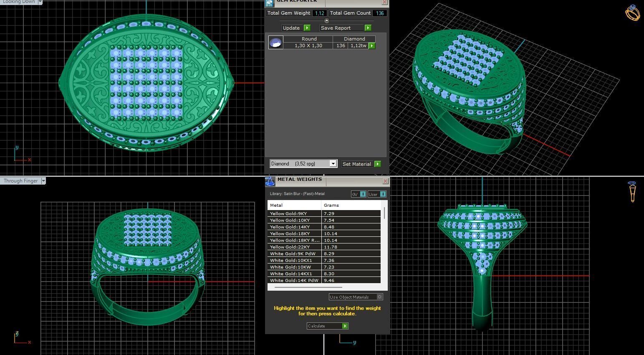Select the Yellow Gold:18KY row
Image resolution: width=644 pixels, height=355 pixels.
tap(324, 233)
